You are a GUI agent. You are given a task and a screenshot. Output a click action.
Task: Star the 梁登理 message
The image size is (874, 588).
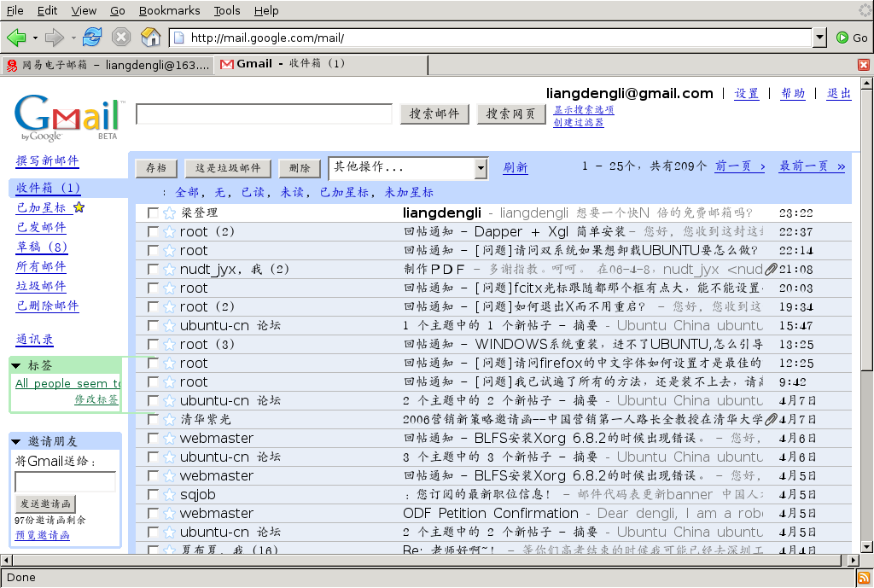[x=170, y=212]
